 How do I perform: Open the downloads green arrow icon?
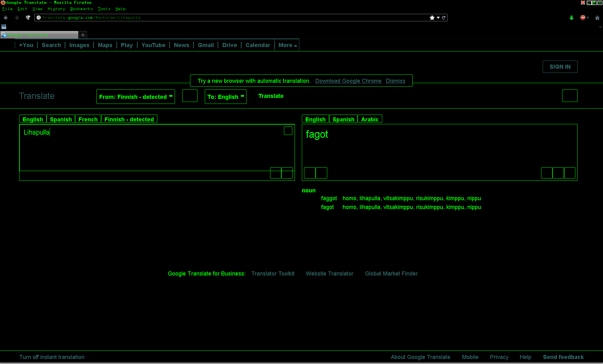click(x=572, y=18)
